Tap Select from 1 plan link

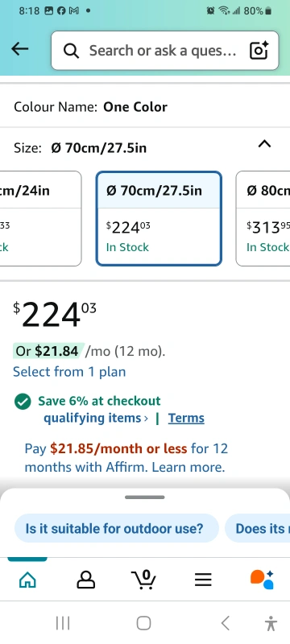click(x=69, y=372)
